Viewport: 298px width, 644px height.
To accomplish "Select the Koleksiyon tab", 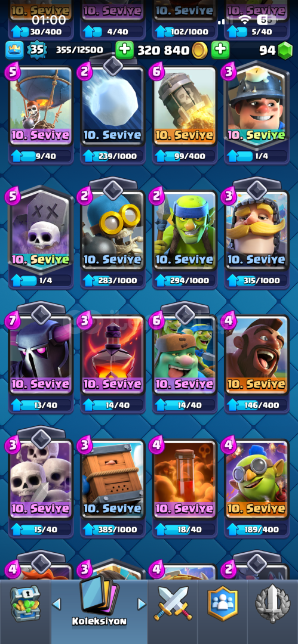I will (99, 603).
